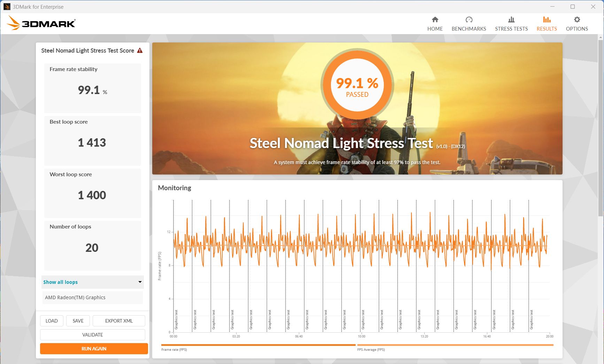
Task: Click the Home house icon
Action: (435, 20)
